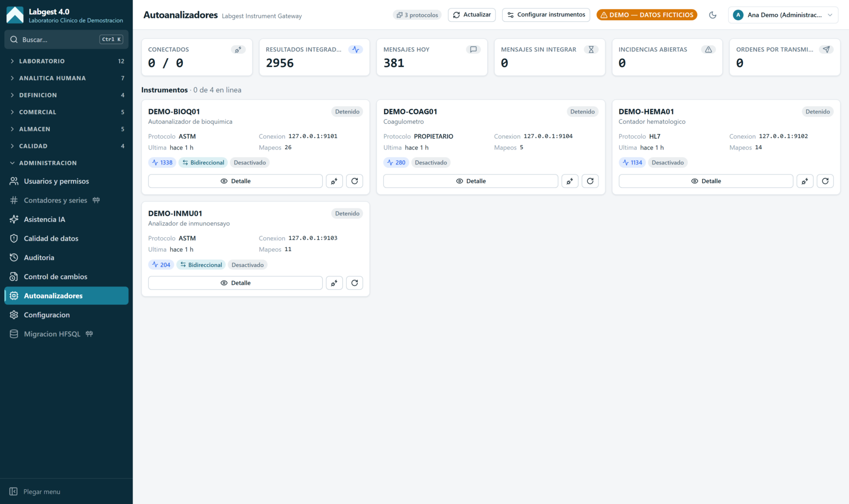
Task: Open Detalle for DEMO-INMU01
Action: [x=236, y=283]
